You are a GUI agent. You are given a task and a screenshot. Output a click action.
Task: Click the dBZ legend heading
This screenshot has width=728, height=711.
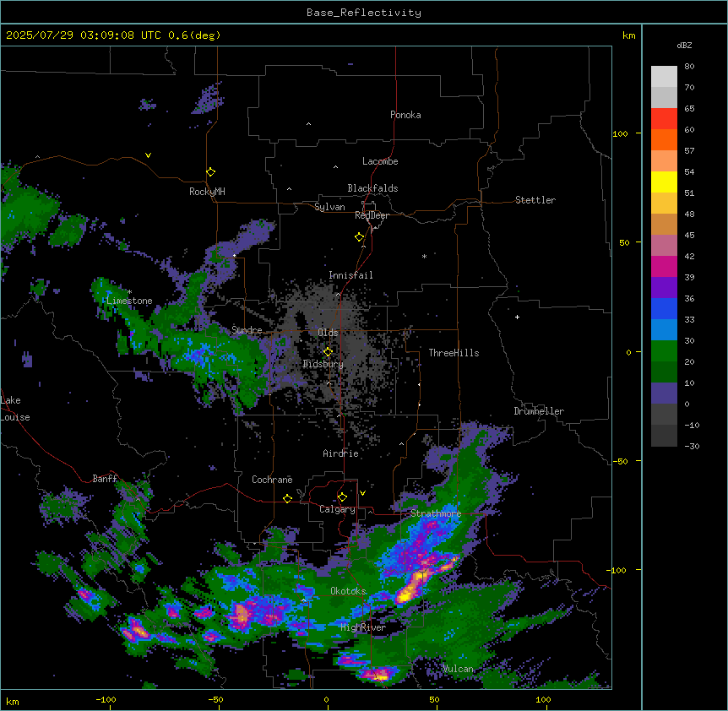pyautogui.click(x=684, y=46)
